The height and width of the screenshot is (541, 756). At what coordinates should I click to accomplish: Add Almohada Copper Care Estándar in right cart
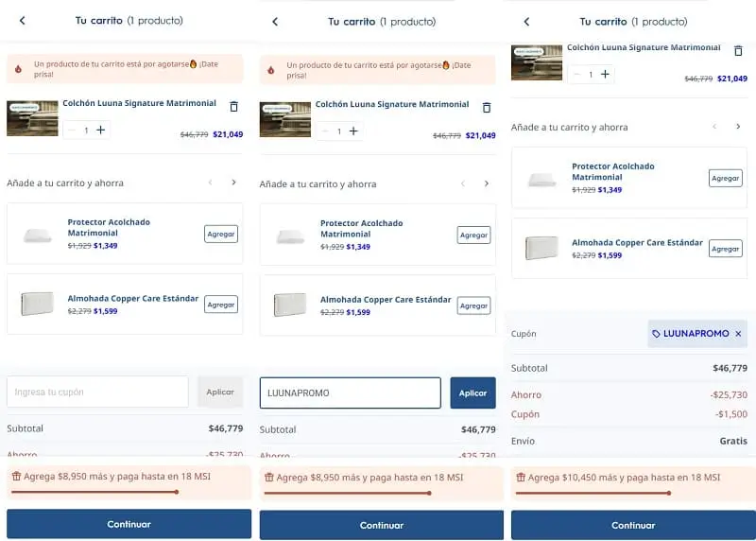tap(726, 249)
